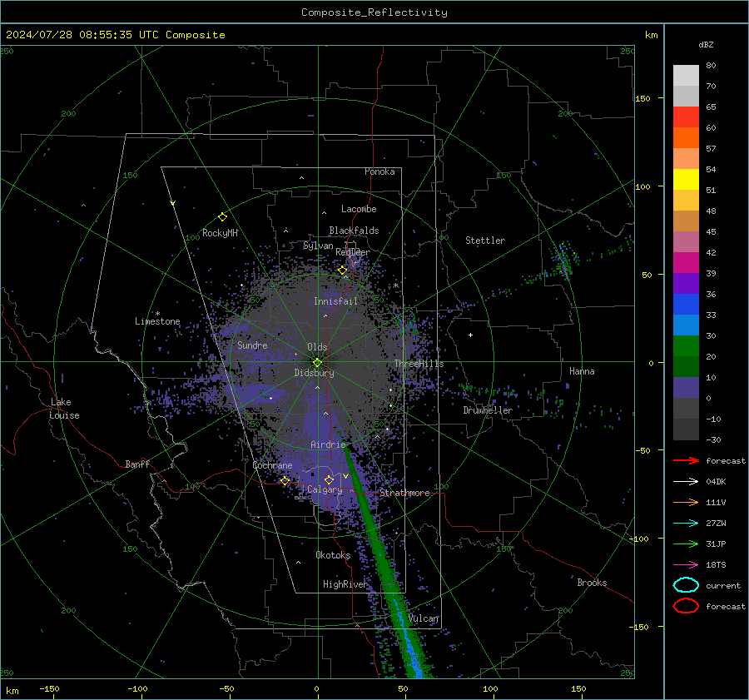Click the ThreeHills town label
Image resolution: width=749 pixels, height=700 pixels.
(419, 364)
